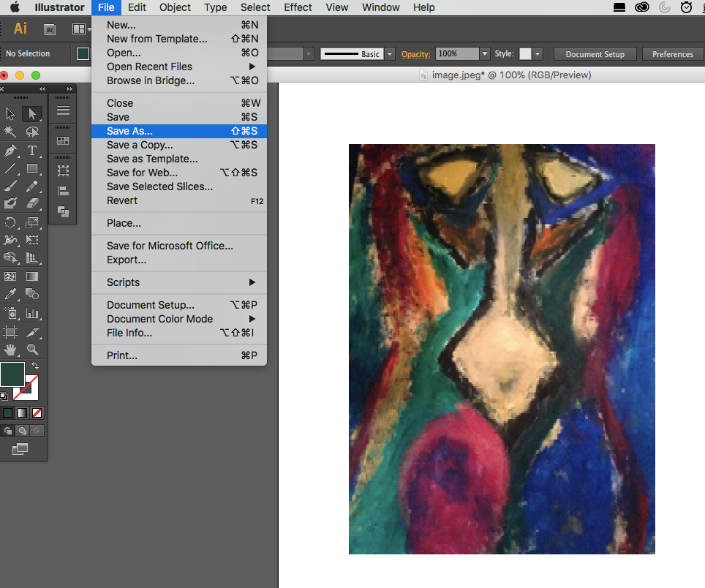The width and height of the screenshot is (705, 588).
Task: Select the Blend tool
Action: [32, 294]
